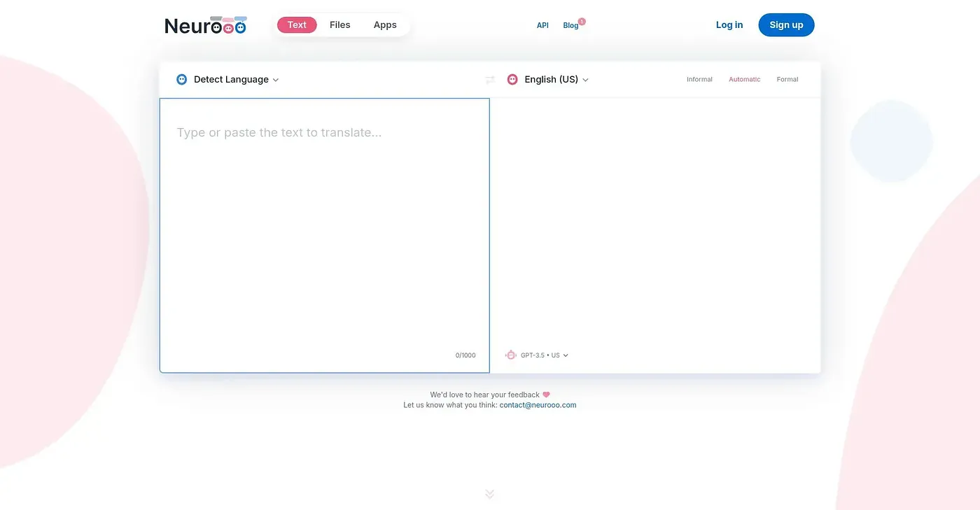The height and width of the screenshot is (510, 980).
Task: Expand the GPT-3.5 • US model selector
Action: tap(544, 355)
